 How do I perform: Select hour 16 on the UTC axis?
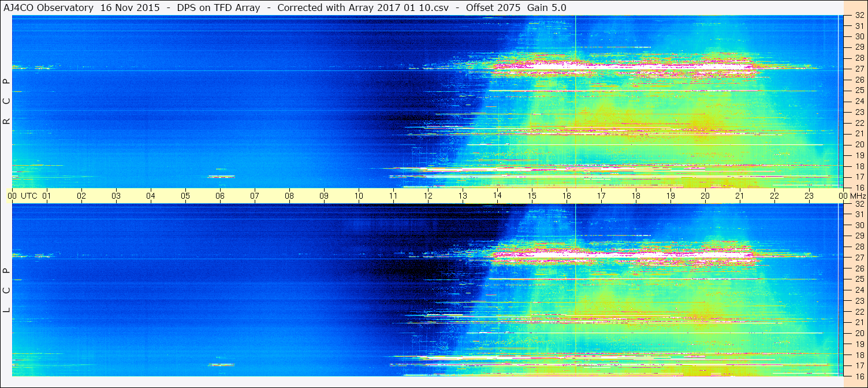point(567,196)
